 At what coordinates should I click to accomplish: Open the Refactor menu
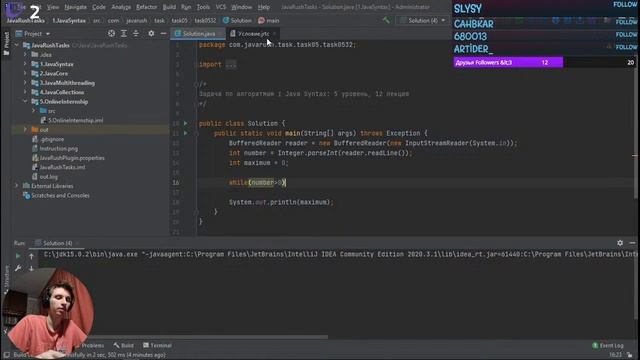[147, 7]
